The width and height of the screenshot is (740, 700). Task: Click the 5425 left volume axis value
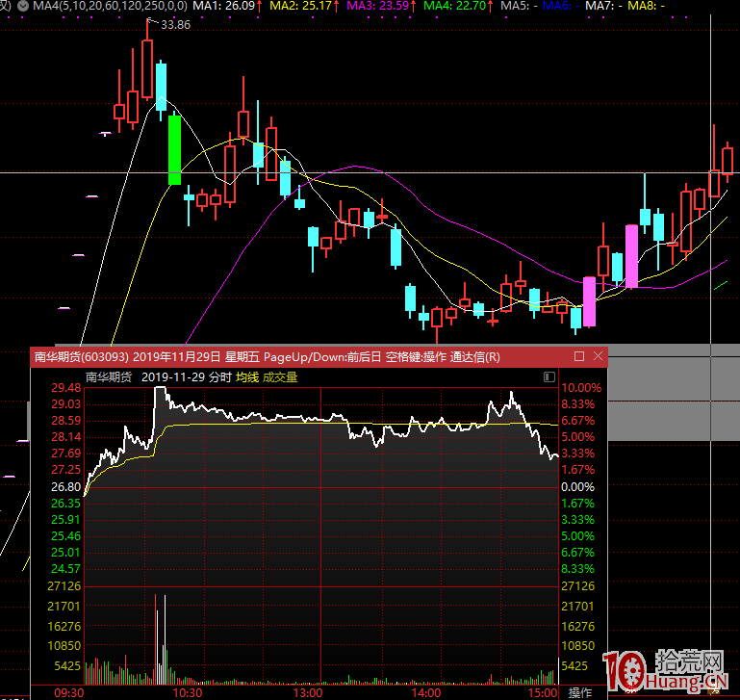pos(67,666)
